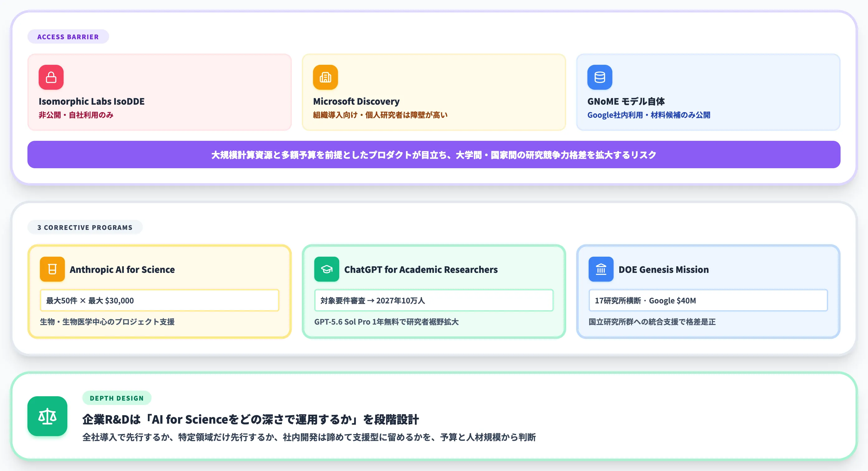The height and width of the screenshot is (471, 868).
Task: Click the text '非公開・自社利用のみ'
Action: [x=76, y=115]
